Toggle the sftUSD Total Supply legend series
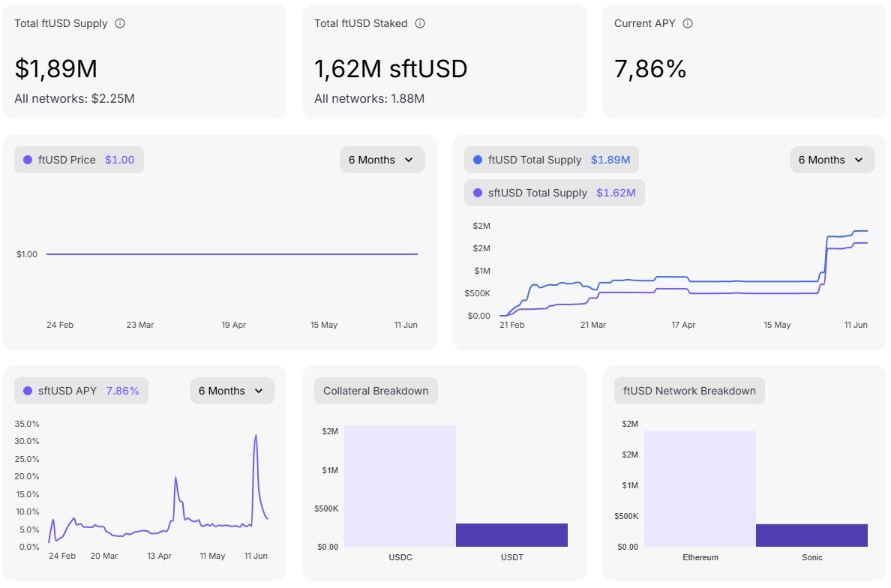The image size is (891, 588). click(554, 193)
